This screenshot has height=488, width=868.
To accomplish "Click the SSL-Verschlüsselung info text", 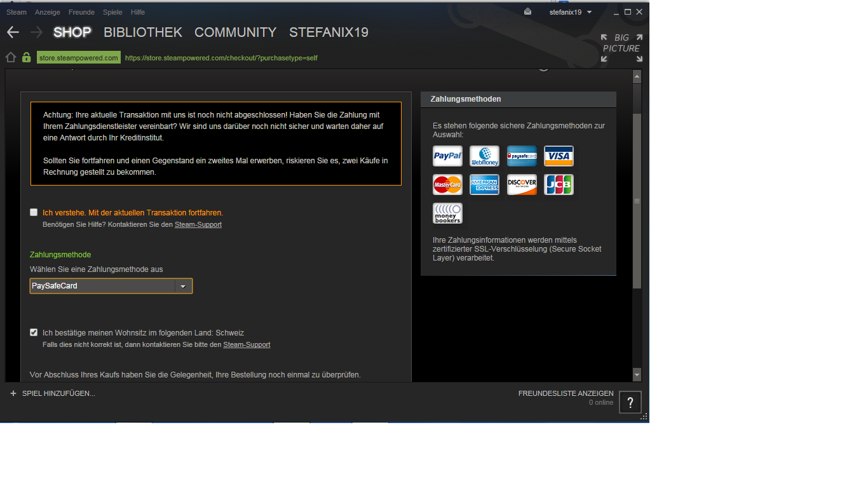I will click(517, 249).
